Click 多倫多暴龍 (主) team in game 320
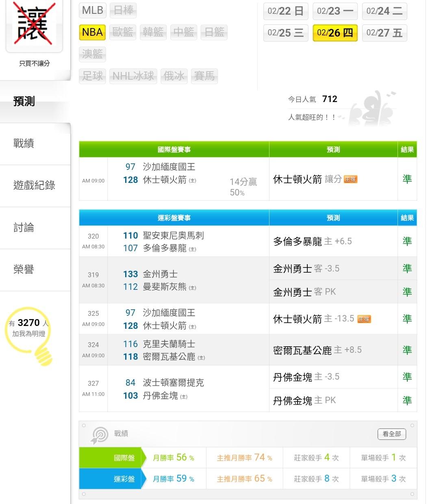 (x=170, y=248)
